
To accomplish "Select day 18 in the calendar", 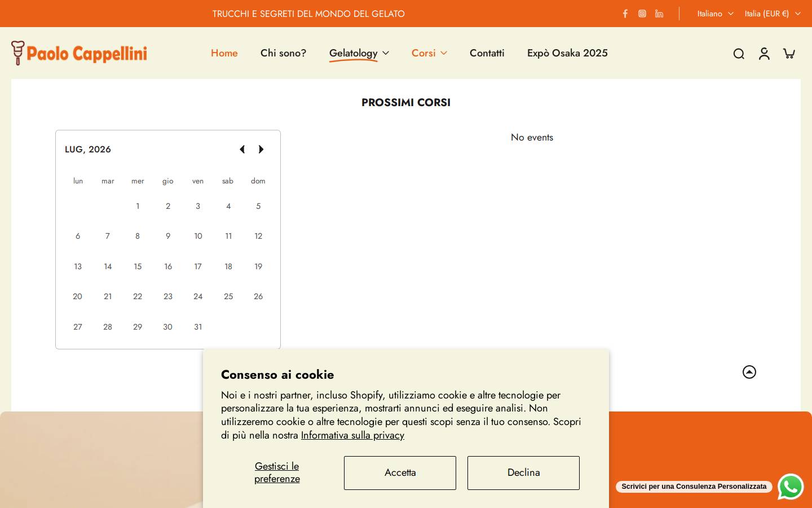I will 228,266.
